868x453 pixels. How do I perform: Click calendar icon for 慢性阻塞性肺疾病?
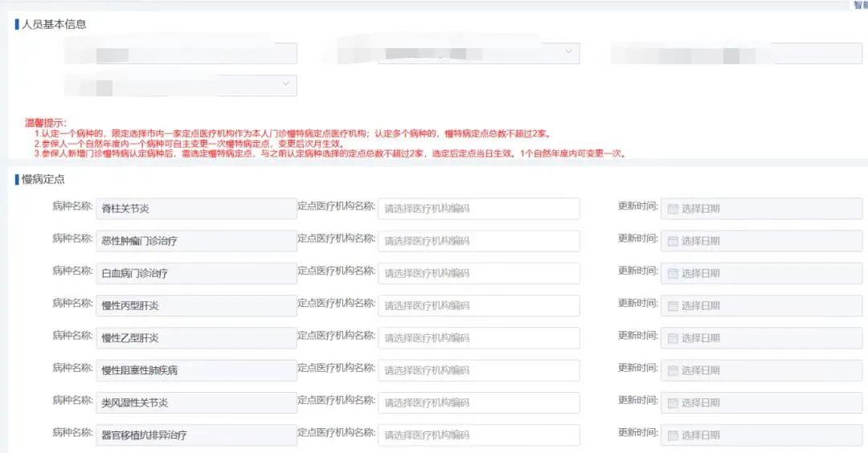tap(674, 370)
